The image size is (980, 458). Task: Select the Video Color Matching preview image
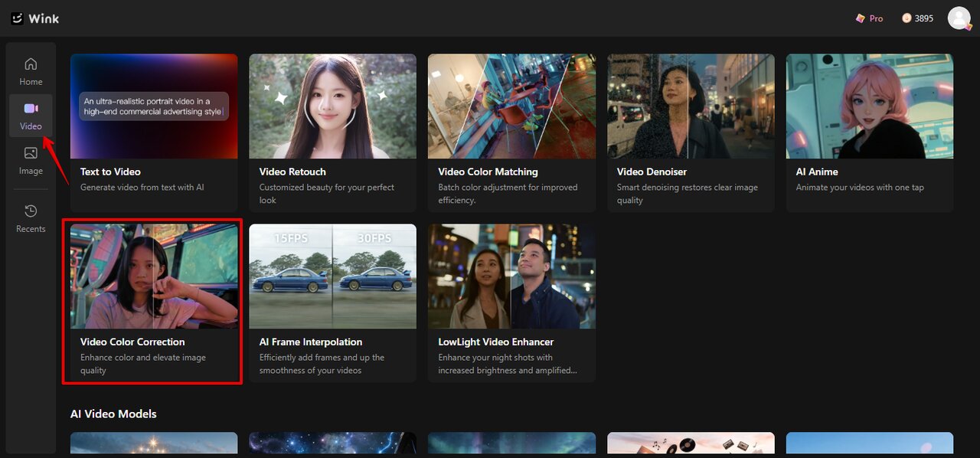coord(511,106)
